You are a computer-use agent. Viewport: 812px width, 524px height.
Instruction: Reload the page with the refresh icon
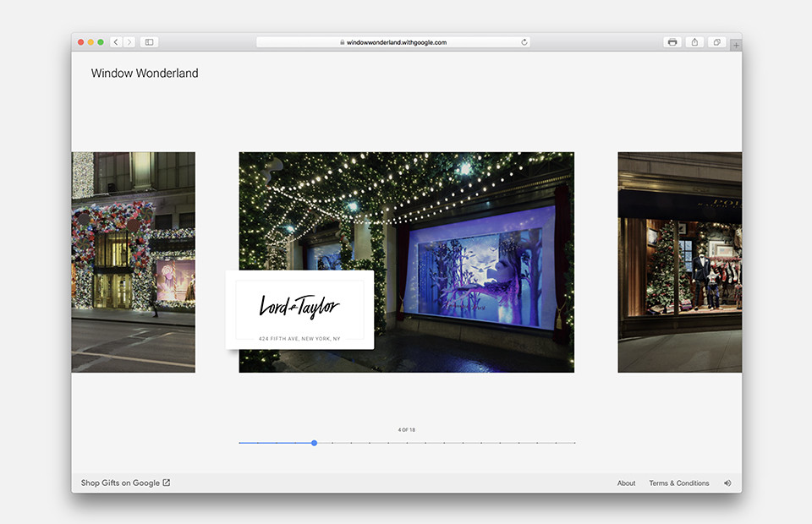(524, 42)
